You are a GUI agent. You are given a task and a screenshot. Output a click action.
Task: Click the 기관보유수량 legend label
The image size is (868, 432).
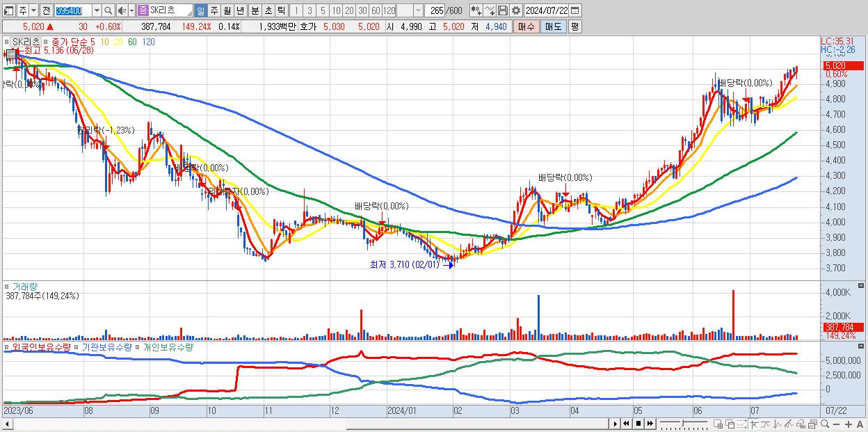click(107, 346)
